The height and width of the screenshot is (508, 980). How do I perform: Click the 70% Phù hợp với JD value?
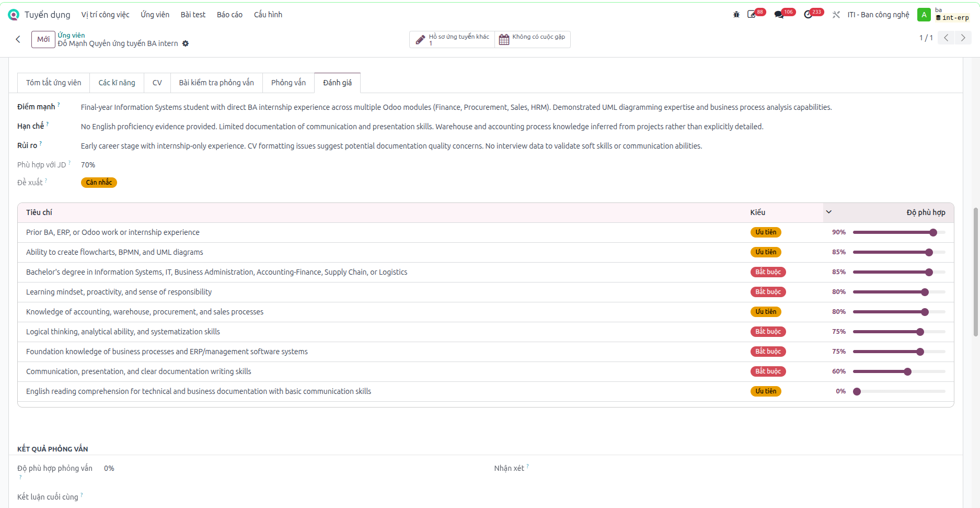(88, 165)
